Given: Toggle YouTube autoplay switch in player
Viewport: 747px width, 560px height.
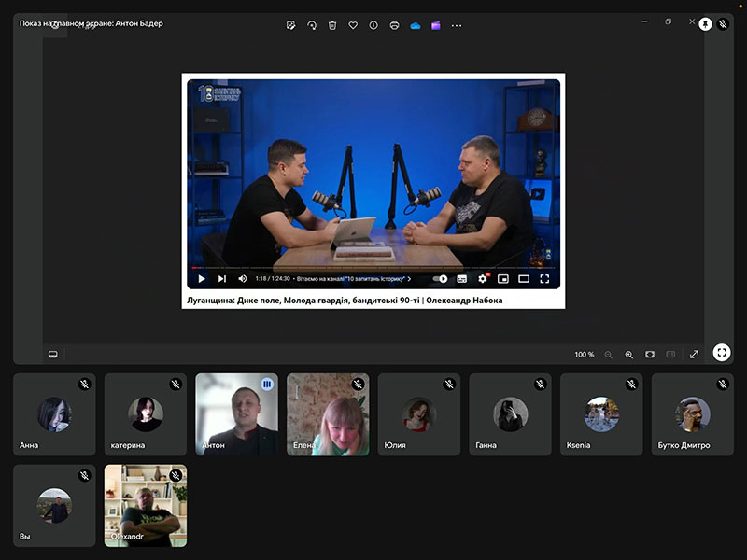Looking at the screenshot, I should (x=440, y=278).
